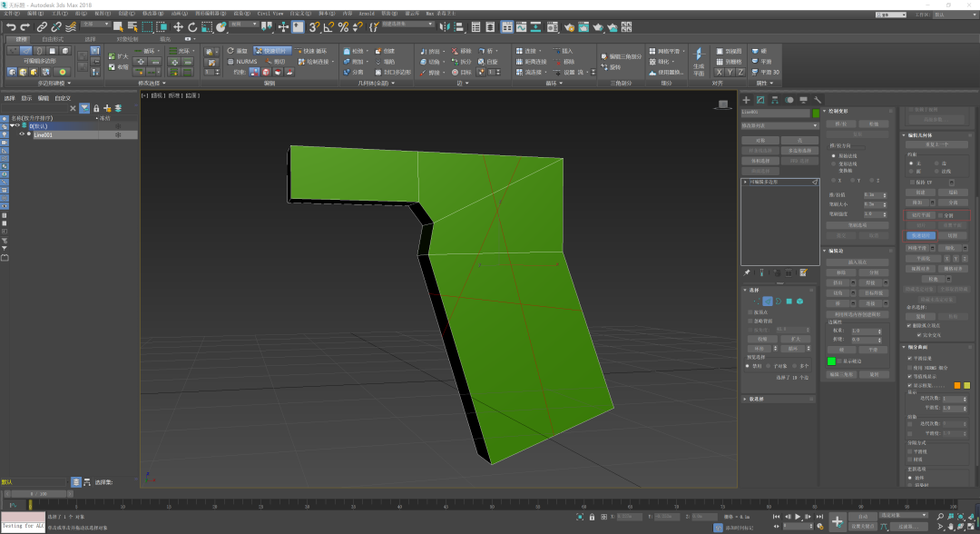980x534 pixels.
Task: Click the 快速切片 button in Edit Geometry
Action: (921, 236)
